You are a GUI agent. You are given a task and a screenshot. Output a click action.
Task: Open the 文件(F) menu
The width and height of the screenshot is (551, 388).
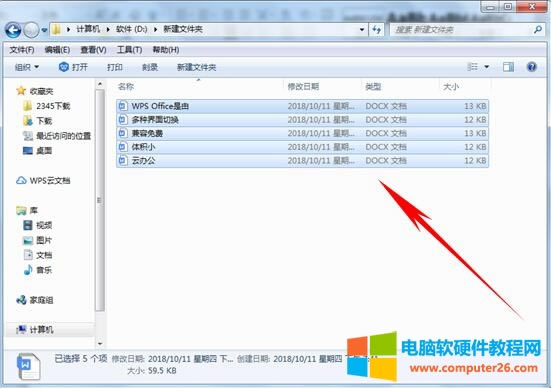tap(22, 50)
